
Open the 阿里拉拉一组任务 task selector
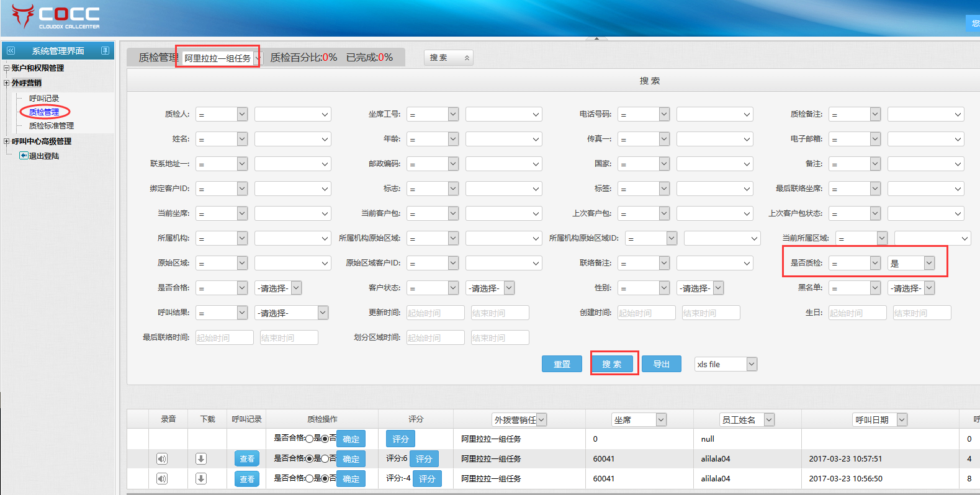click(x=222, y=58)
